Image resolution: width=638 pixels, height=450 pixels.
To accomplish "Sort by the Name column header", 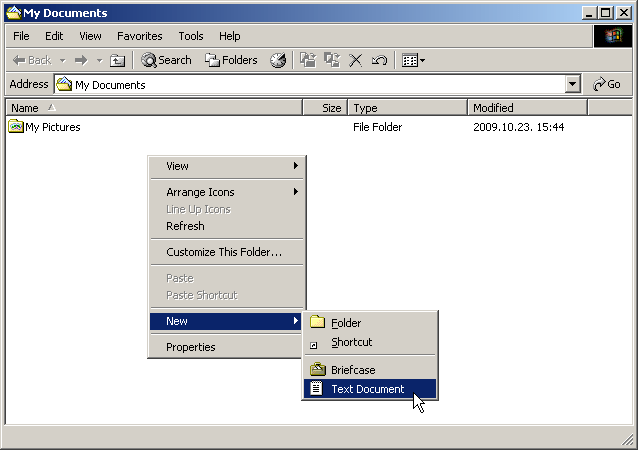I will coord(154,108).
